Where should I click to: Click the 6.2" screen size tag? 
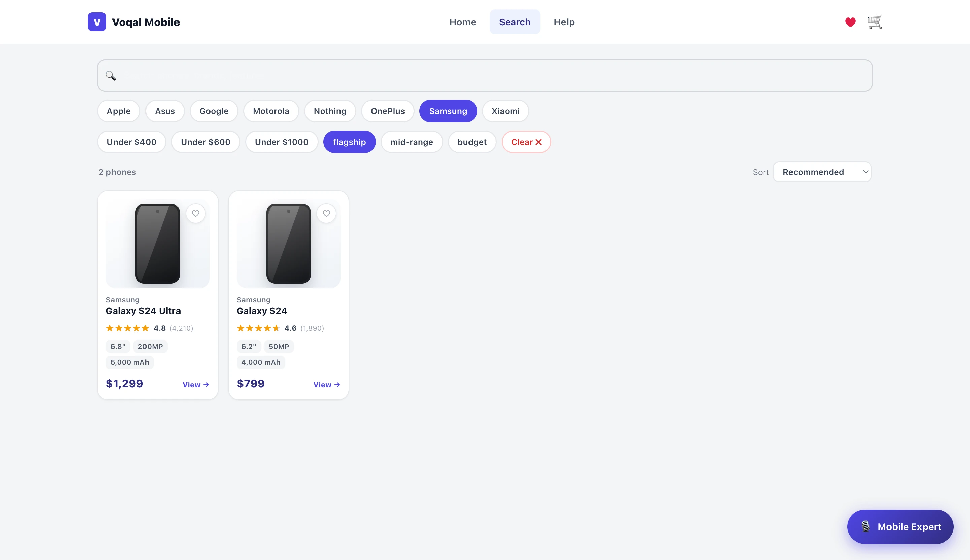(x=249, y=347)
